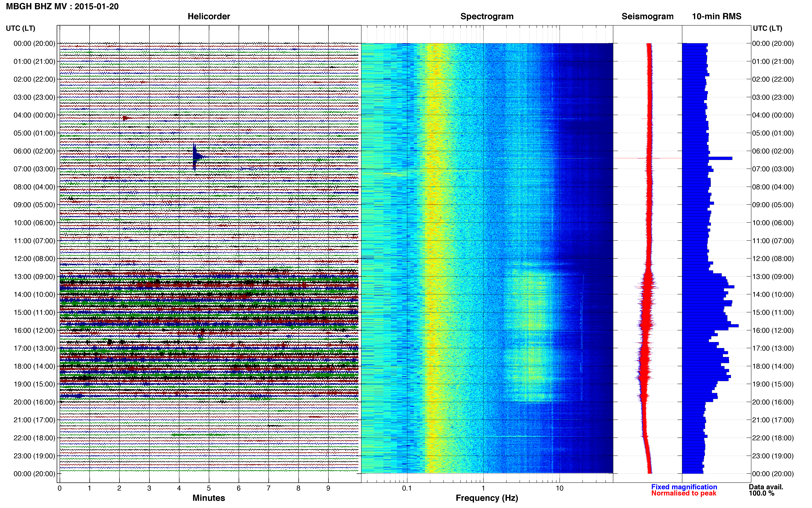The width and height of the screenshot is (812, 508).
Task: Click the large blue earthquake spike in Helicorder
Action: (195, 157)
